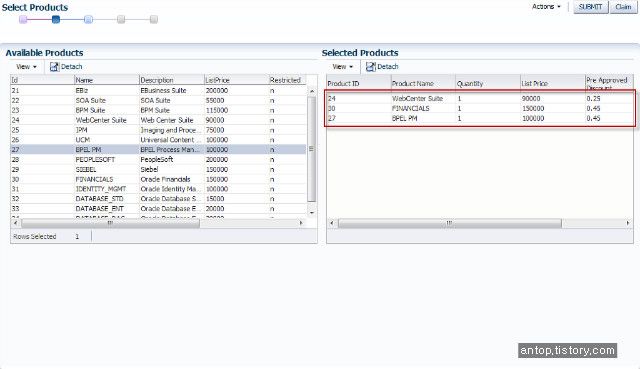Select the DATABASE_STD product row
The width and height of the screenshot is (640, 369).
(158, 199)
